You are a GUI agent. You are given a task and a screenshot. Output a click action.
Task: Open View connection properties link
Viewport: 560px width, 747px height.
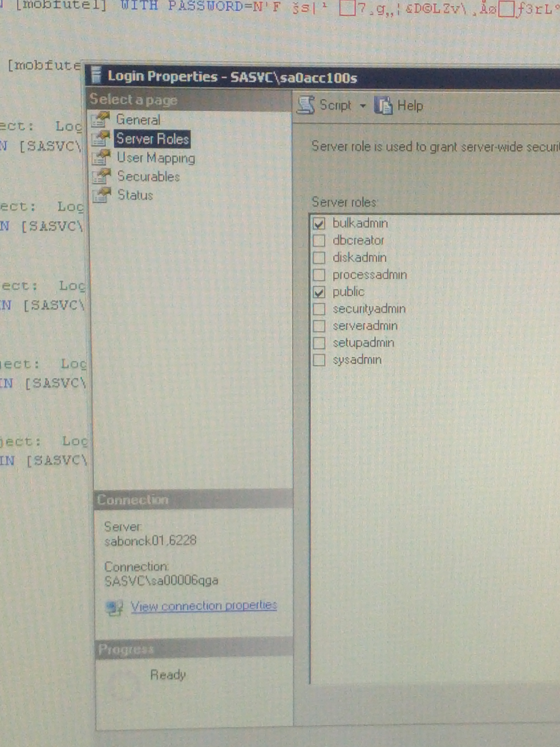[x=204, y=606]
